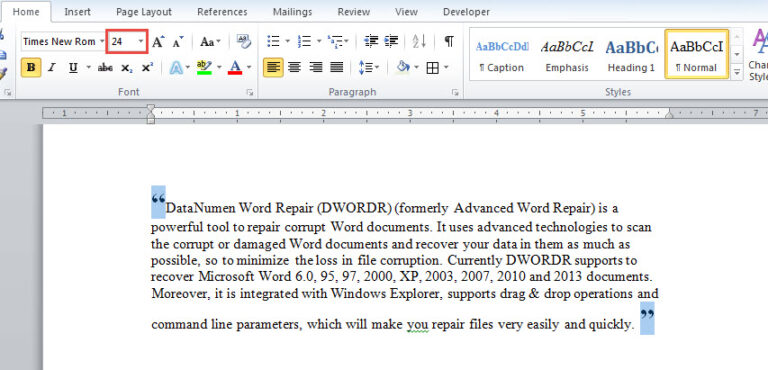Screen dimensions: 768x370
Task: Switch to the Insert tab
Action: coord(77,12)
